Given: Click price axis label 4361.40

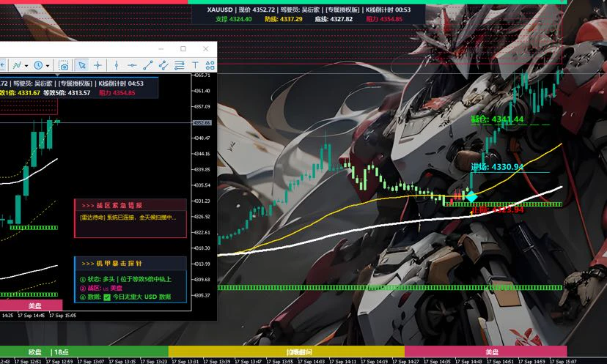Looking at the screenshot, I should point(202,91).
